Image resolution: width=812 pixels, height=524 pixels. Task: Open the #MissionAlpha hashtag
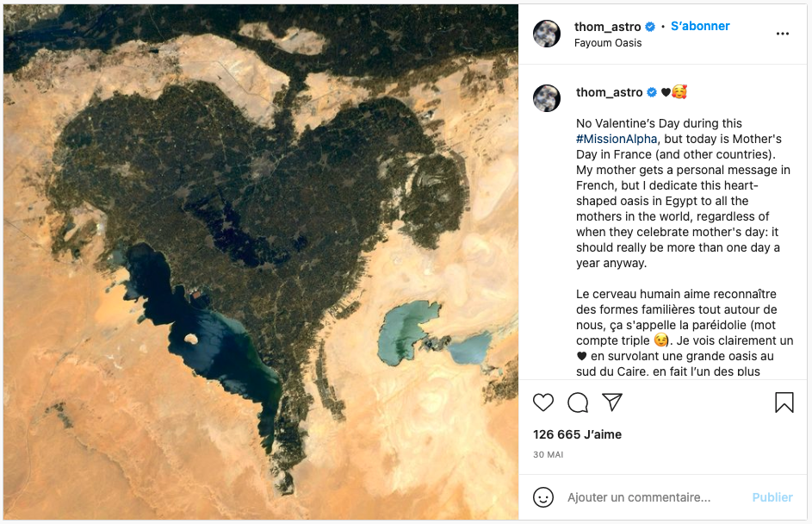click(617, 139)
